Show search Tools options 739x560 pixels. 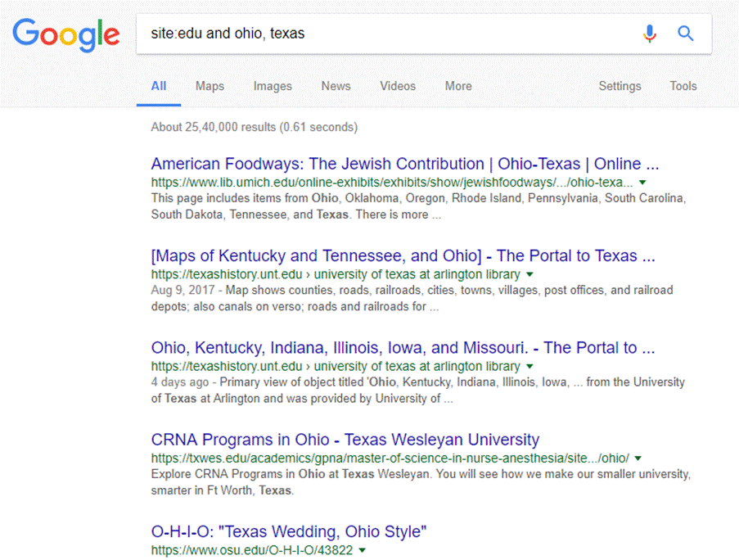click(683, 86)
